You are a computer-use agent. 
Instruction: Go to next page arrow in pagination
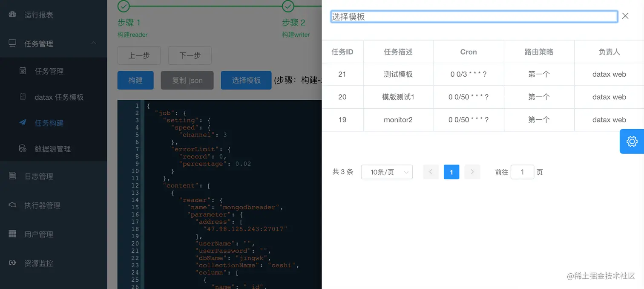[472, 172]
